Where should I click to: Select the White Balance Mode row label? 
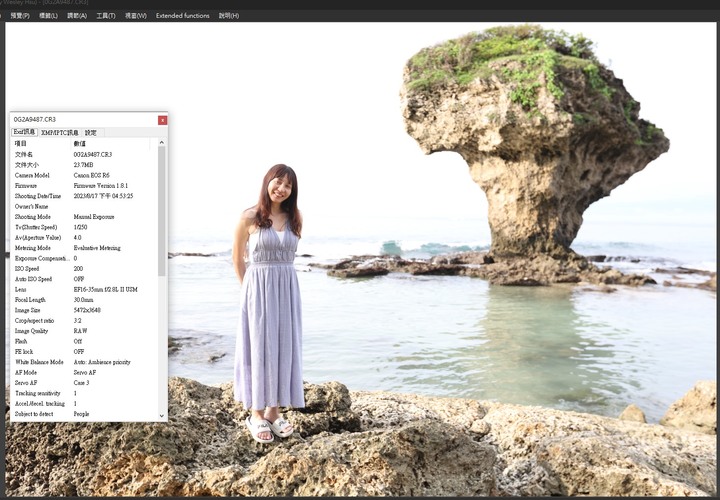[39, 362]
